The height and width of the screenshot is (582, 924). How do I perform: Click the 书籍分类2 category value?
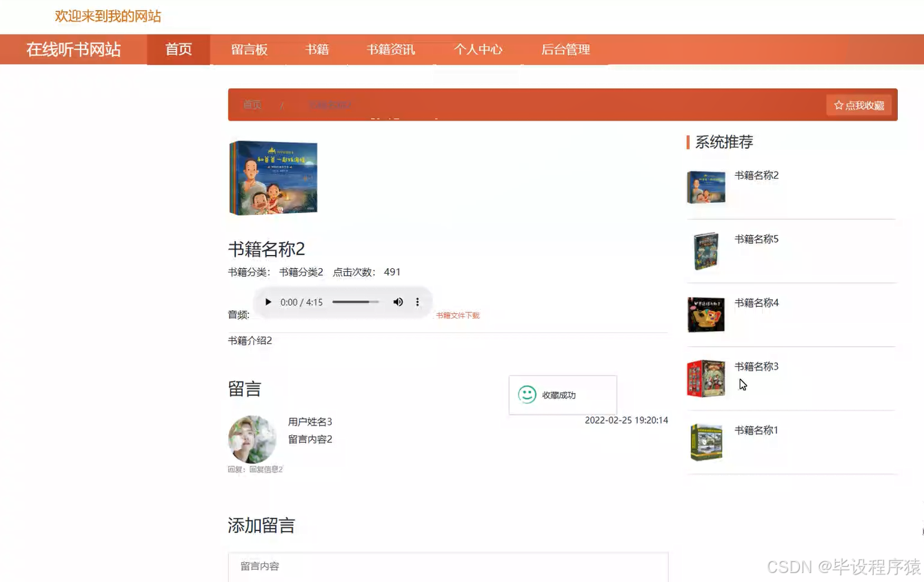click(x=301, y=272)
